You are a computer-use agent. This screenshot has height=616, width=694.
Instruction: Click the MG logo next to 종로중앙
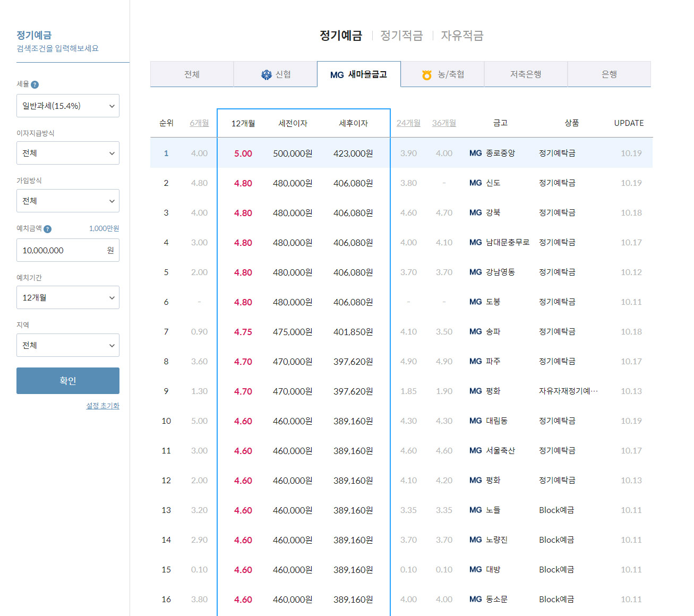pyautogui.click(x=475, y=153)
